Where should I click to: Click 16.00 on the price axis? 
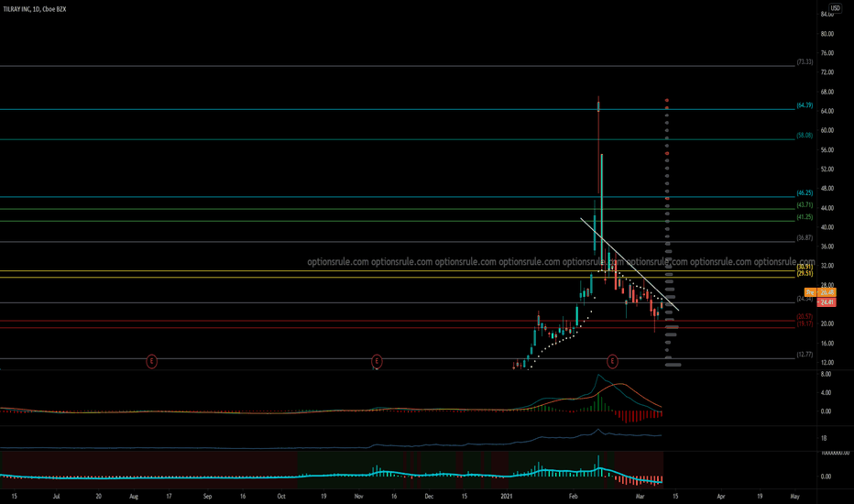(x=827, y=344)
